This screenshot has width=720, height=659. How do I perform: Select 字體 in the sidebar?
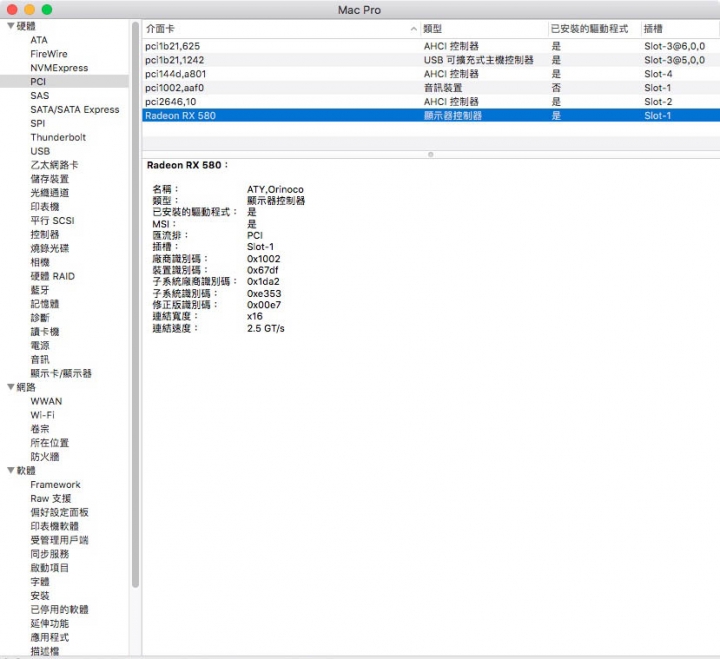(40, 581)
